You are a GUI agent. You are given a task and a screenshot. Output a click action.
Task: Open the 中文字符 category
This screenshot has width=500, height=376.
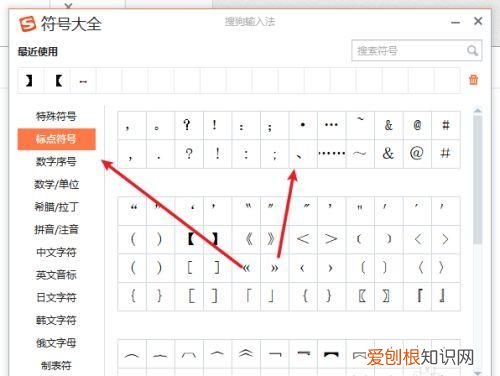56,252
